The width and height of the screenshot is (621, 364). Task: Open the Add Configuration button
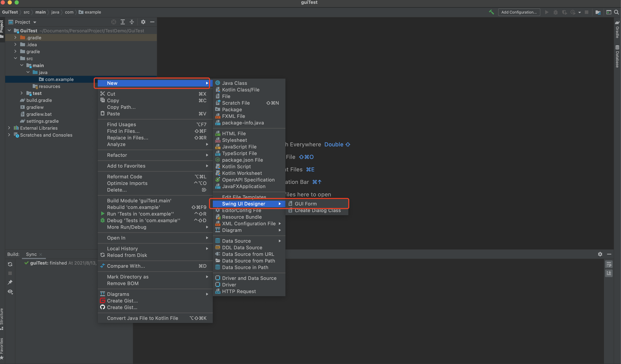coord(519,12)
